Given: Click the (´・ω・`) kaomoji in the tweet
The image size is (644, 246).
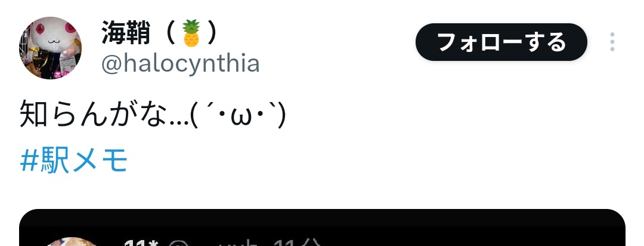Looking at the screenshot, I should pos(238,115).
